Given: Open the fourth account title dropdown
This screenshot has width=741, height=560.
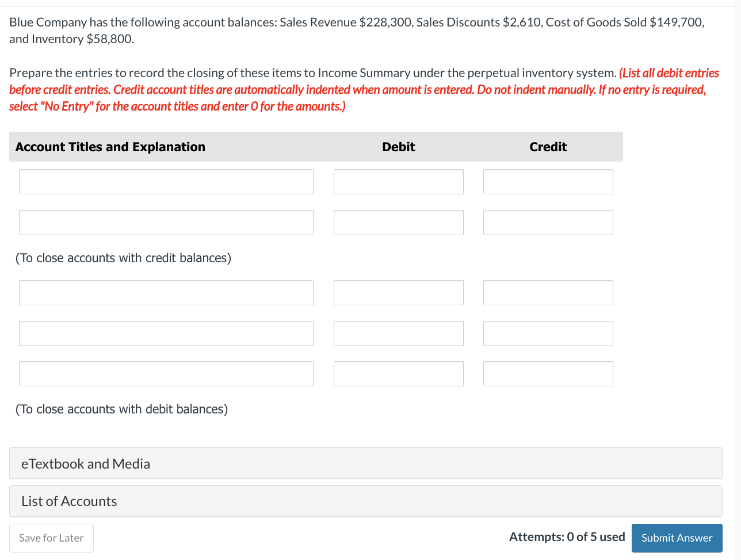Looking at the screenshot, I should click(x=166, y=333).
